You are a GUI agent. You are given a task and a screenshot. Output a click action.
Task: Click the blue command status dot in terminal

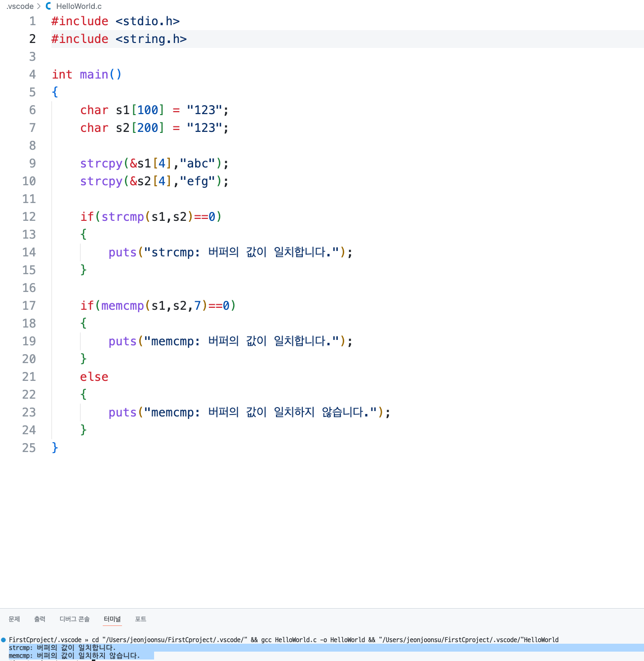3,640
